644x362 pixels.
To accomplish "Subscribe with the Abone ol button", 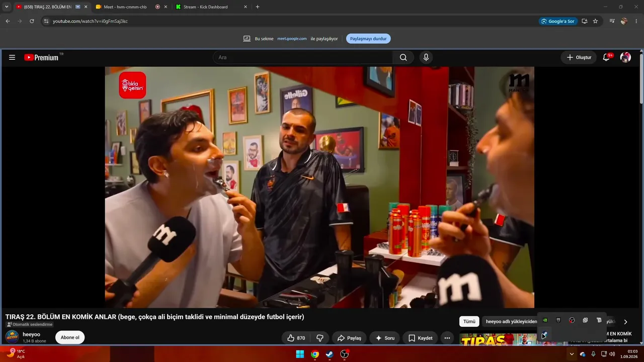I will click(70, 337).
